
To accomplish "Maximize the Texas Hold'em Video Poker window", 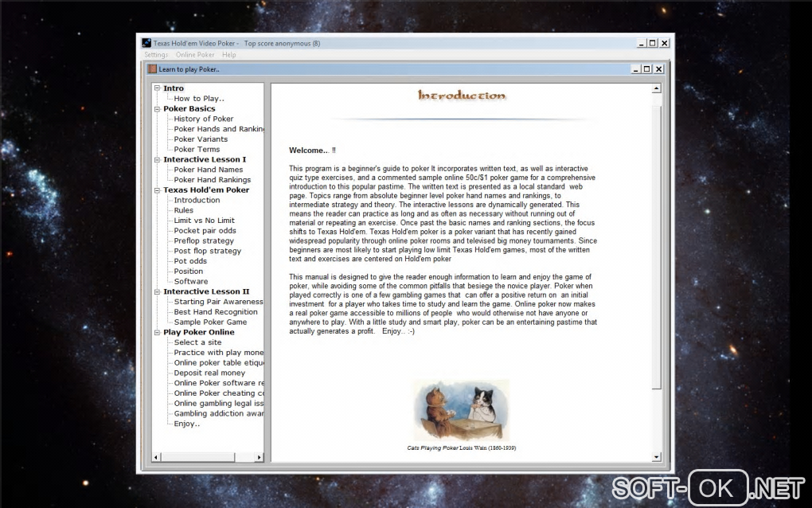I will pos(653,43).
